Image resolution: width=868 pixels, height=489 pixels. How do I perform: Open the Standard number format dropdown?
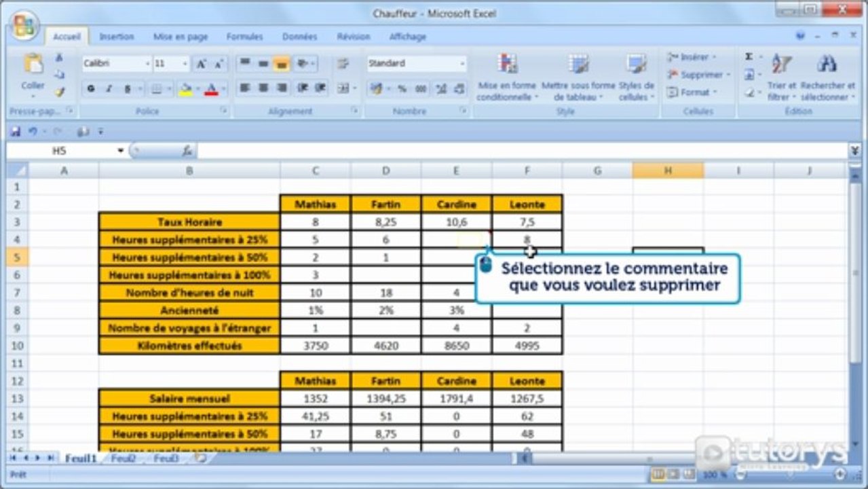463,64
